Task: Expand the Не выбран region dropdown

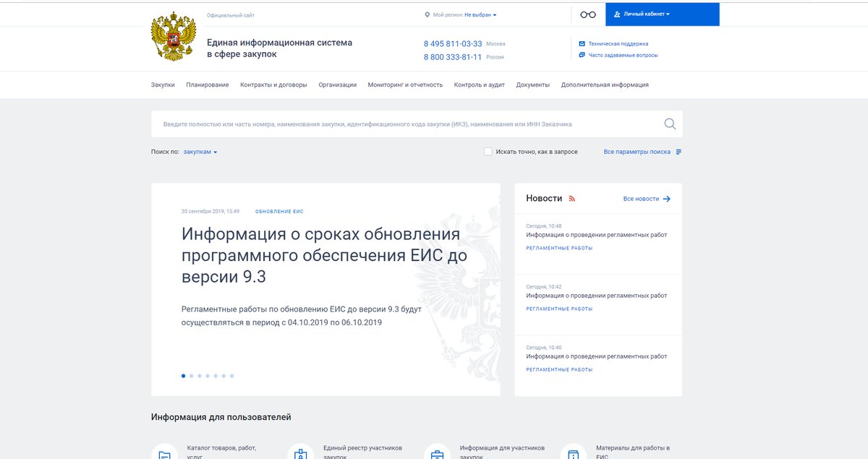Action: [x=480, y=14]
